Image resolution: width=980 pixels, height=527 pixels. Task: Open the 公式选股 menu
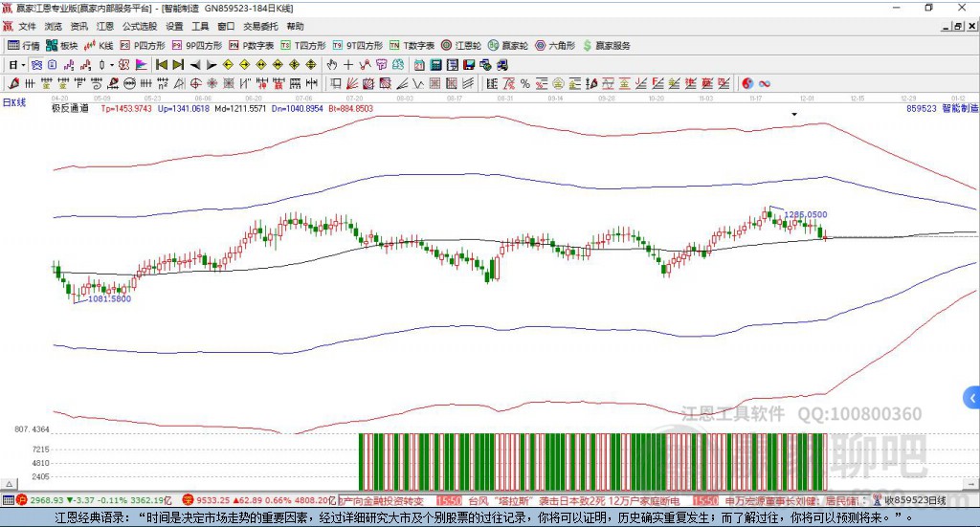pyautogui.click(x=140, y=26)
